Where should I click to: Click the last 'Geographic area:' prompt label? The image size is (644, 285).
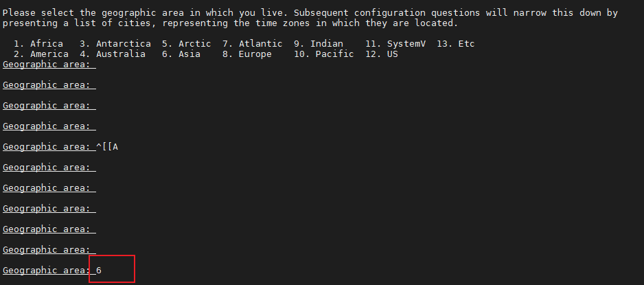coord(47,270)
